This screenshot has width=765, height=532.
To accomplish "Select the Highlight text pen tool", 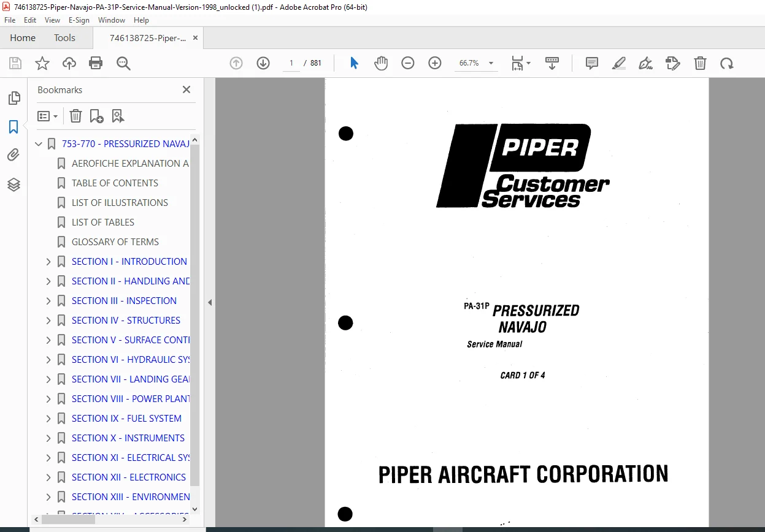I will [619, 63].
